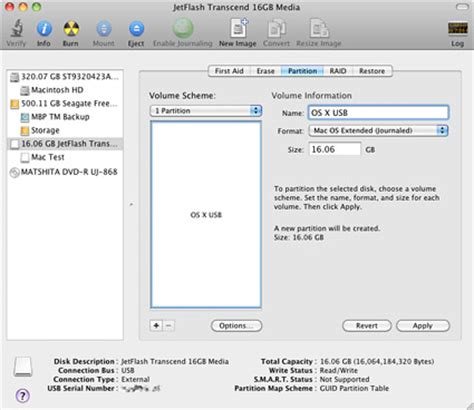
Task: Click the Verify microscope icon
Action: (16, 29)
